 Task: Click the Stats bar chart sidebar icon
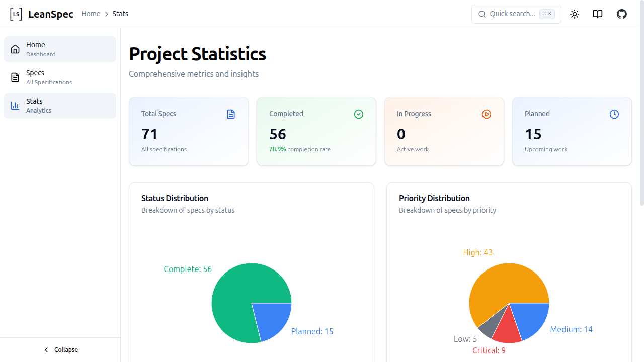(15, 106)
